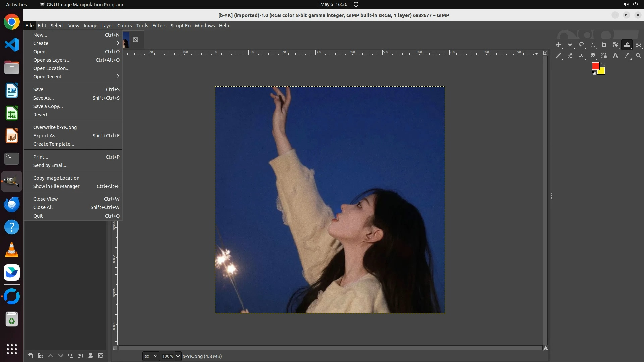Screen dimensions: 644x362
Task: Click the add layer mask icon
Action: pyautogui.click(x=91, y=356)
